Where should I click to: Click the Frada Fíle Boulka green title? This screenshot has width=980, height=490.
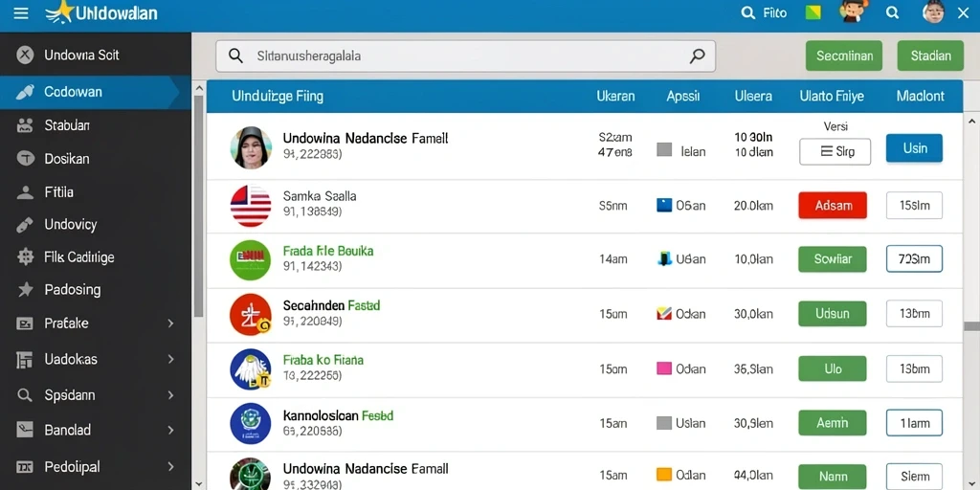(328, 252)
